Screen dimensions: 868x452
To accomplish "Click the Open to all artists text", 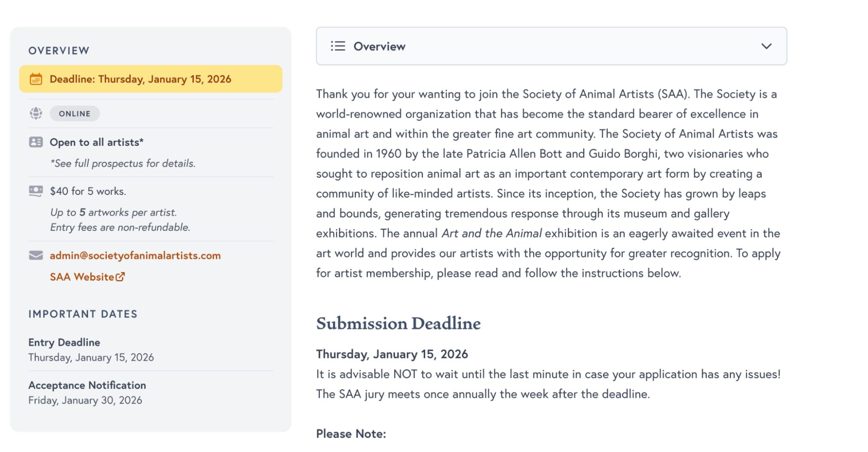I will [96, 142].
